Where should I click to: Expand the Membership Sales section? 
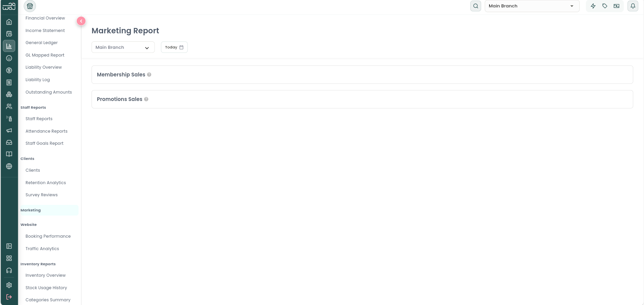coord(362,75)
